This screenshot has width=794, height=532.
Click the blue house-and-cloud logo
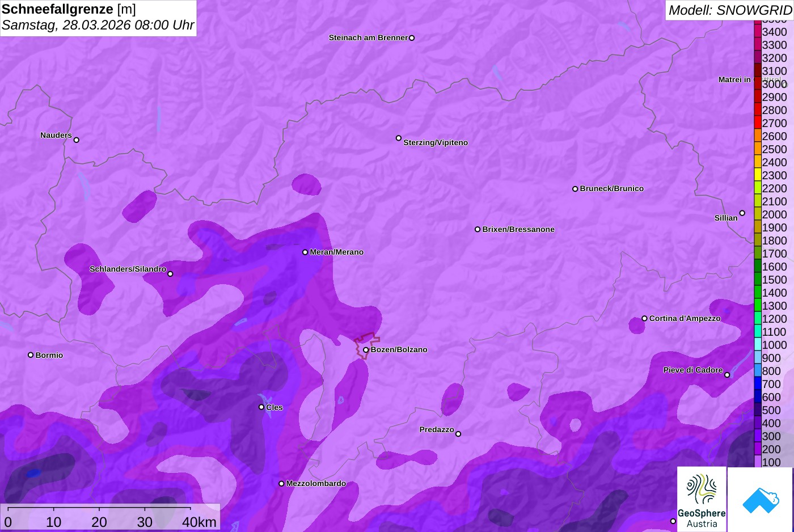point(761,500)
